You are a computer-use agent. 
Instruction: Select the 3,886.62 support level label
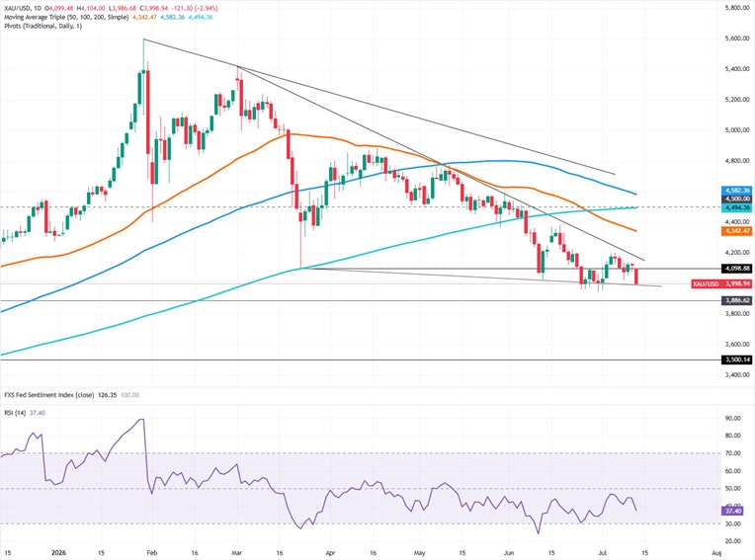coord(736,300)
